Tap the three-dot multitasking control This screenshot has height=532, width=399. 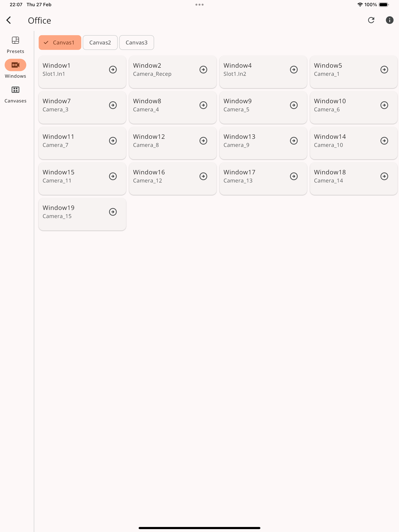tap(199, 5)
